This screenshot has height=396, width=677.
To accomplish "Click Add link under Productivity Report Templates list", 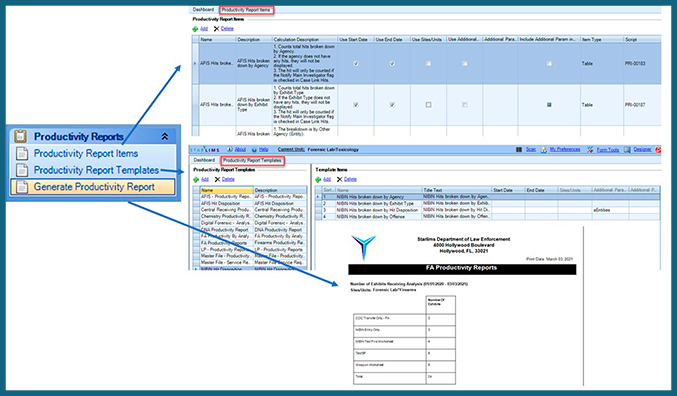I will click(x=205, y=179).
